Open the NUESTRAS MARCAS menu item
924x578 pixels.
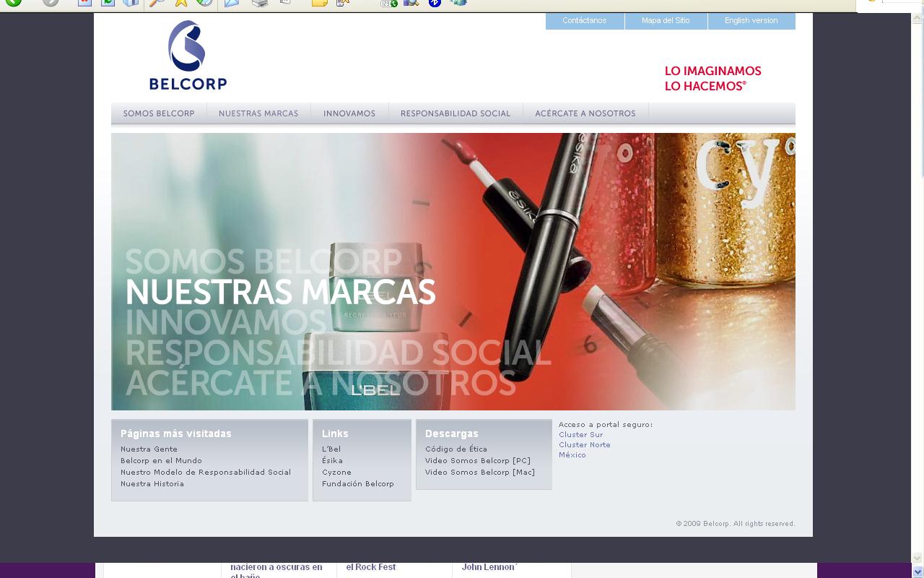(x=258, y=113)
